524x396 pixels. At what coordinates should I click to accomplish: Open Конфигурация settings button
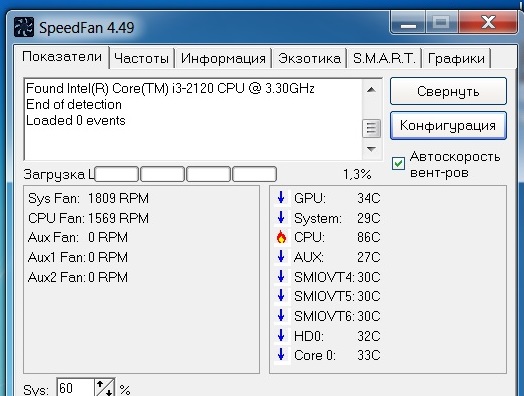pyautogui.click(x=448, y=126)
